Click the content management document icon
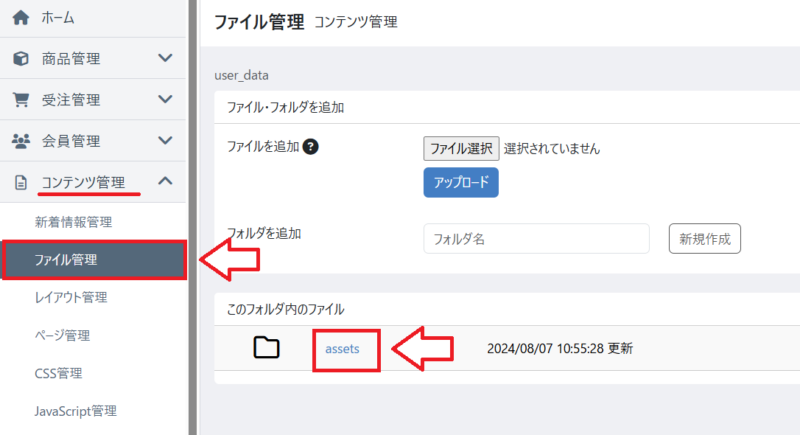800x435 pixels. [21, 182]
